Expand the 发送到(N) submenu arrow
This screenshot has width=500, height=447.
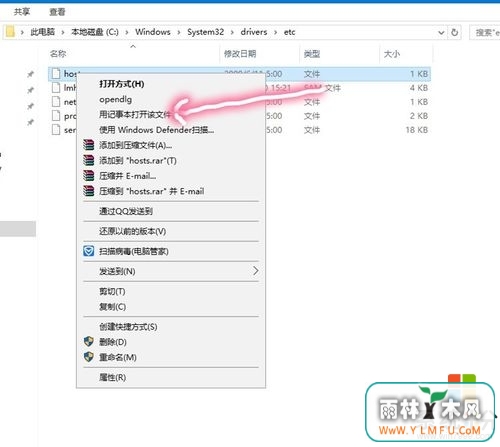point(255,271)
